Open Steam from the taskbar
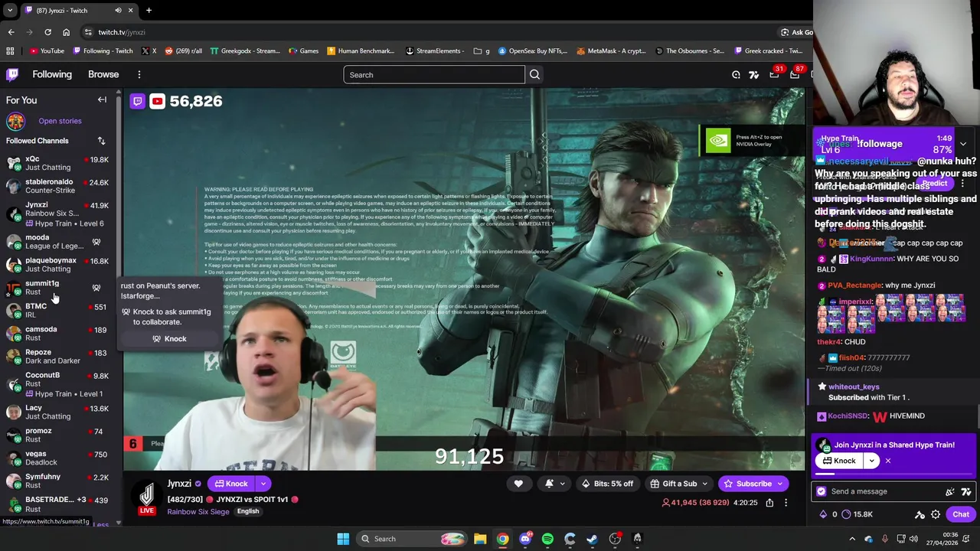Viewport: 980px width, 551px height. 592,539
